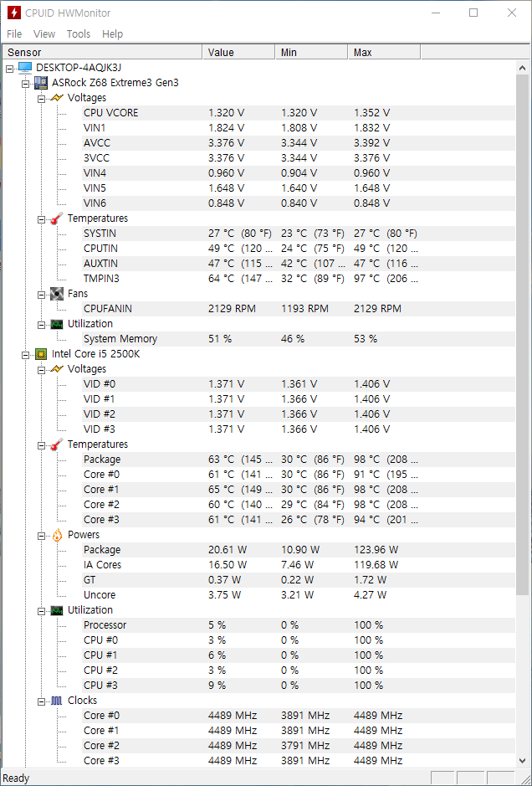Screen dimensions: 532x786
Task: Click the Intel Core i5 2500K chip icon
Action: point(41,354)
